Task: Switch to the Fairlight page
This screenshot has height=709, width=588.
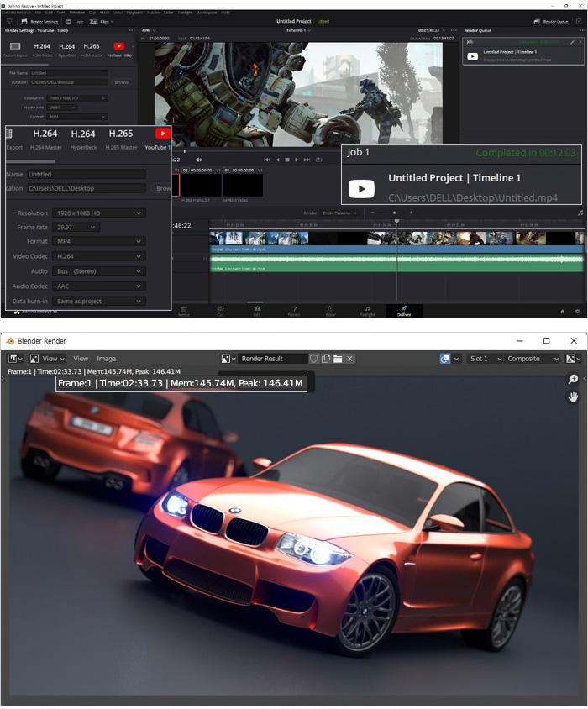Action: click(x=367, y=311)
